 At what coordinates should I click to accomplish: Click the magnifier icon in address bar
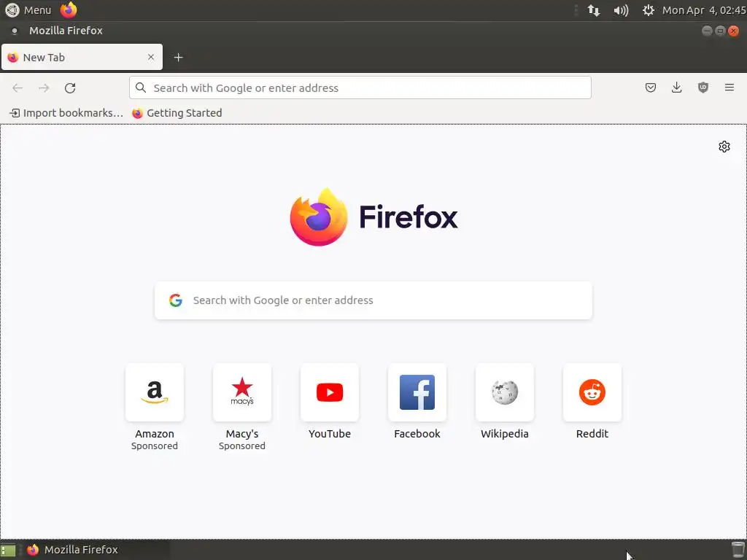tap(141, 87)
